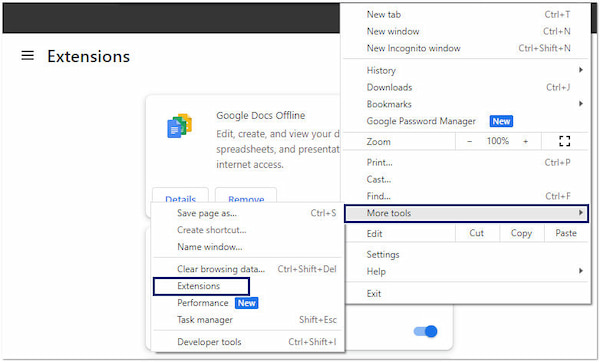Expand the History submenu
The height and width of the screenshot is (362, 600).
coord(466,70)
